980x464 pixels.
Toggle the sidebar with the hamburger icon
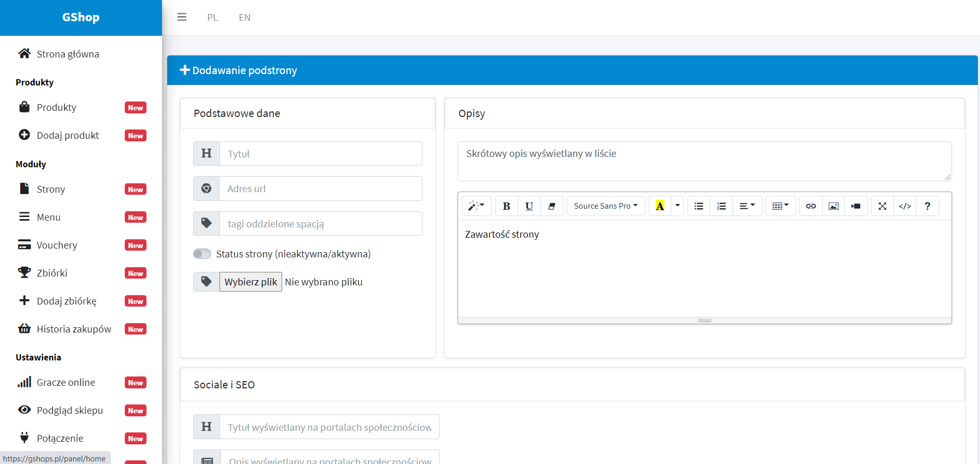point(182,17)
